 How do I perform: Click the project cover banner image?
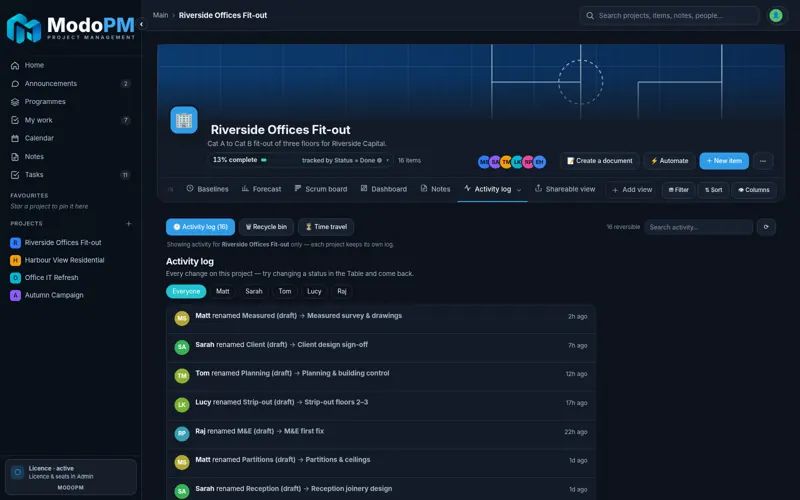[x=470, y=82]
